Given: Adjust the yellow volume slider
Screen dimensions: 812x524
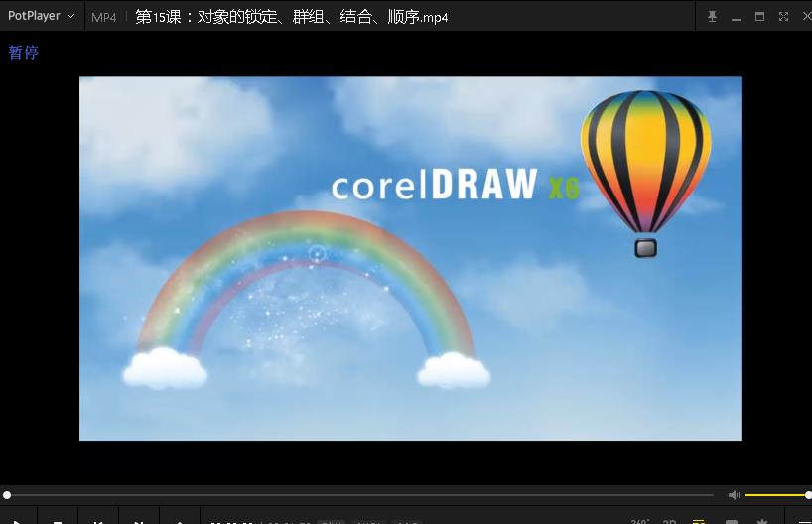Looking at the screenshot, I should click(x=778, y=495).
